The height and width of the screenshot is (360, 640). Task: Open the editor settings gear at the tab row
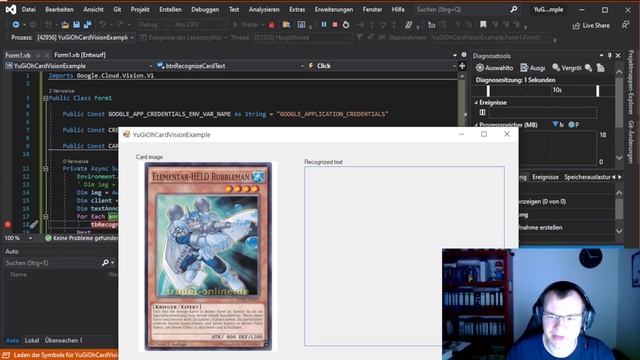click(x=464, y=55)
